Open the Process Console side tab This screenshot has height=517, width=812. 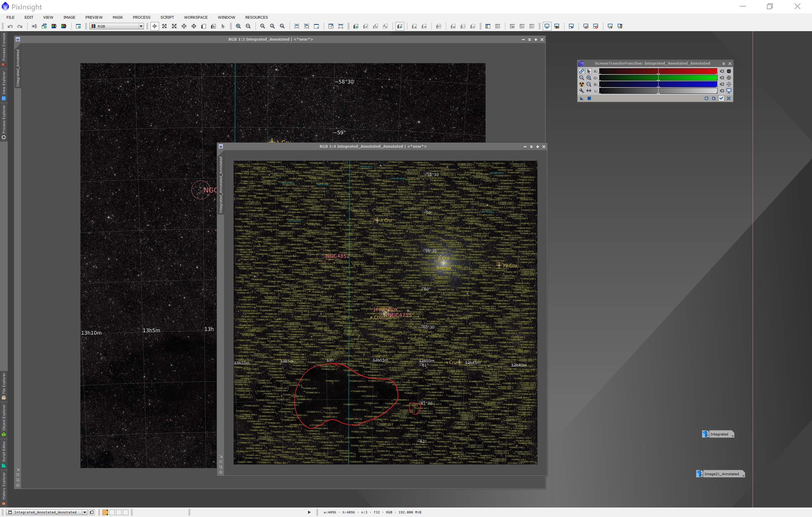(x=4, y=50)
